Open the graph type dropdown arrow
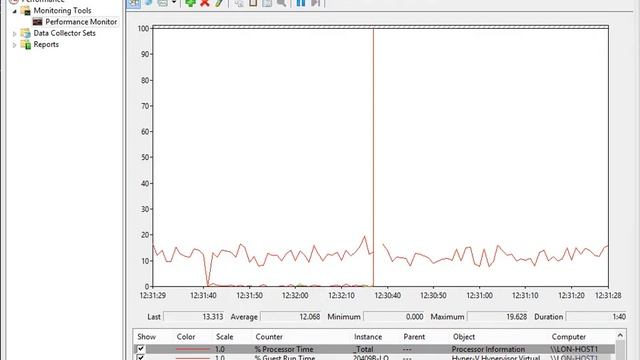 [x=174, y=2]
